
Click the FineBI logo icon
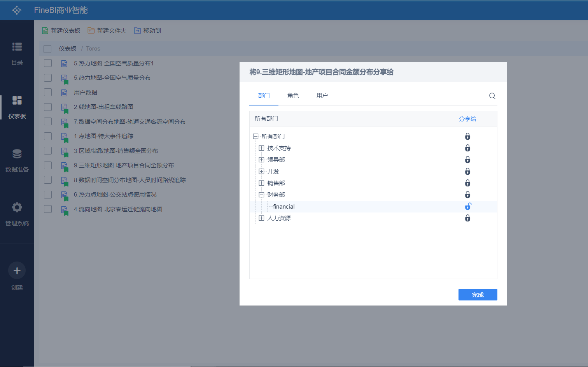tap(17, 10)
